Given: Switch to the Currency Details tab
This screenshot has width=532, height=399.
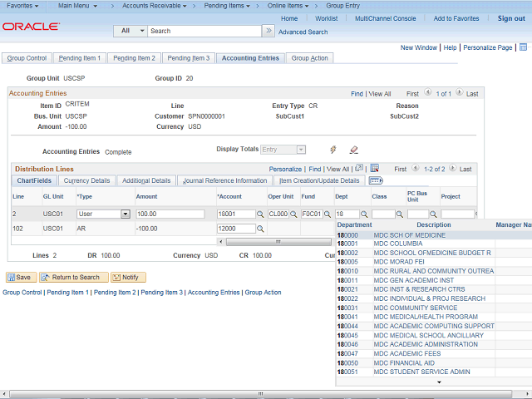Looking at the screenshot, I should tap(86, 180).
